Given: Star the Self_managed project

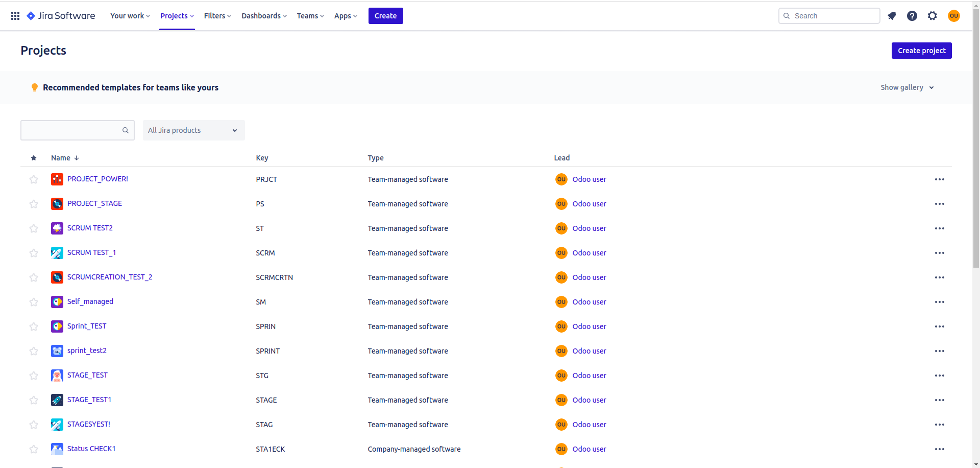Looking at the screenshot, I should (x=34, y=302).
